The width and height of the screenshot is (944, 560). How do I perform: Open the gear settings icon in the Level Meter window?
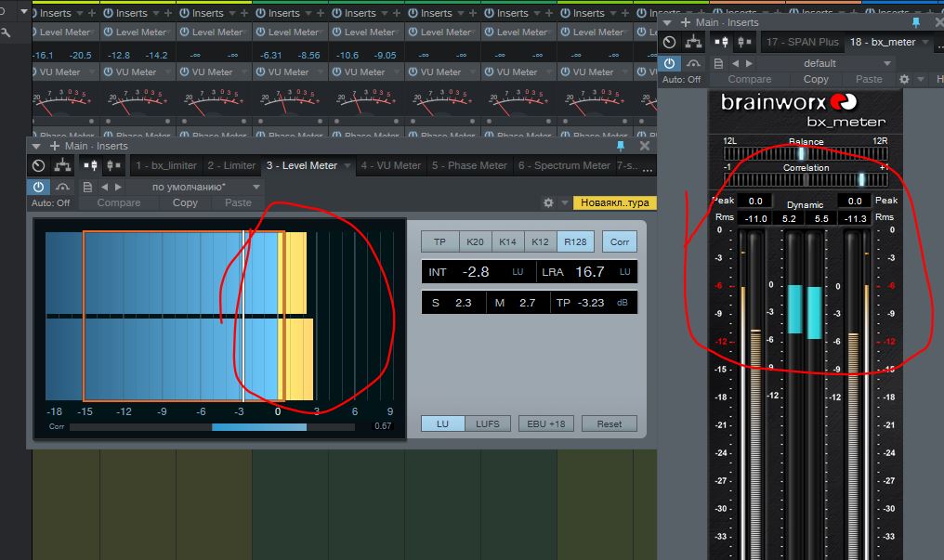pos(548,202)
